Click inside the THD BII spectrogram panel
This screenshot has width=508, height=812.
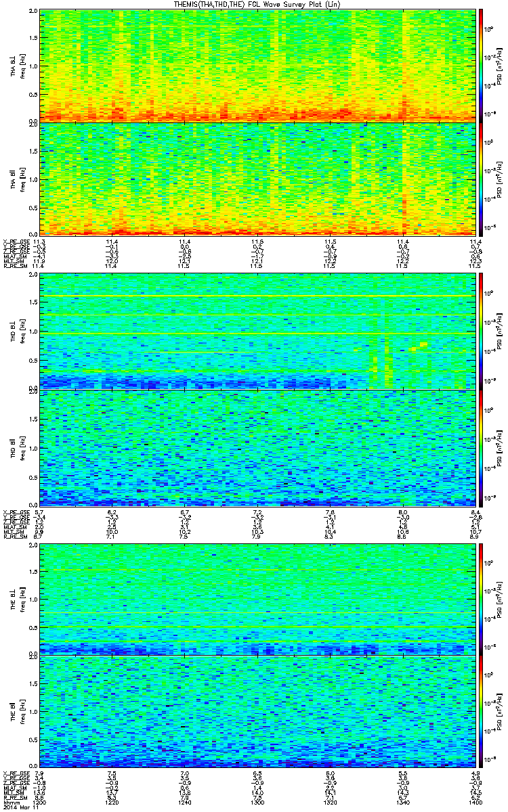[257, 447]
